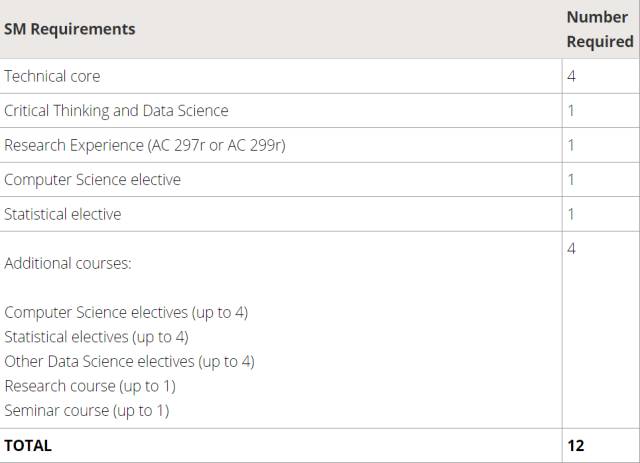Viewport: 640px width, 463px height.
Task: Click the number 1 beside Computer Science elective
Action: point(571,180)
